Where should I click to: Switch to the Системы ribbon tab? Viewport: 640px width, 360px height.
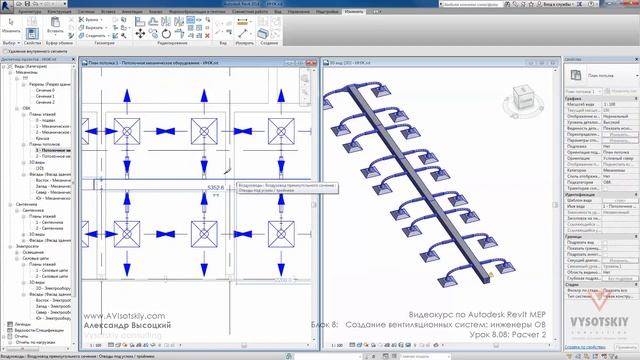coord(86,12)
